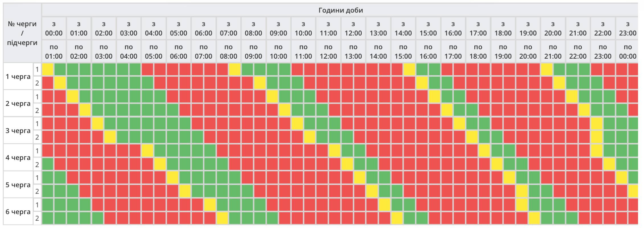This screenshot has width=644, height=228.
Task: Click subqueue '2' label of 4 черга
Action: point(37,165)
